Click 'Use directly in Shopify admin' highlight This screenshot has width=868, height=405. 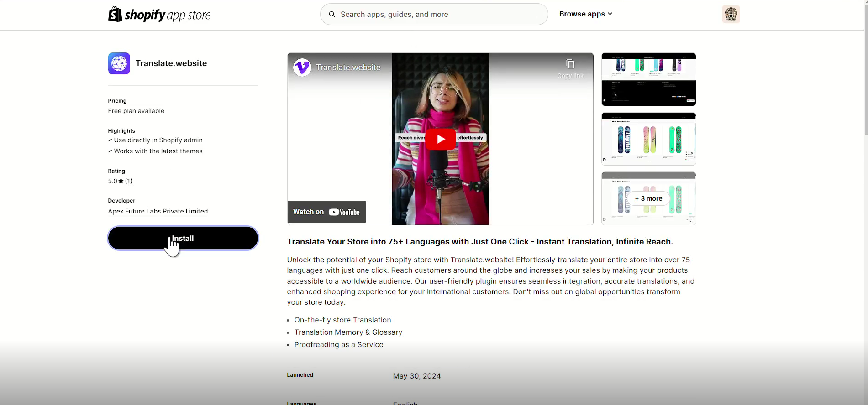pyautogui.click(x=158, y=140)
